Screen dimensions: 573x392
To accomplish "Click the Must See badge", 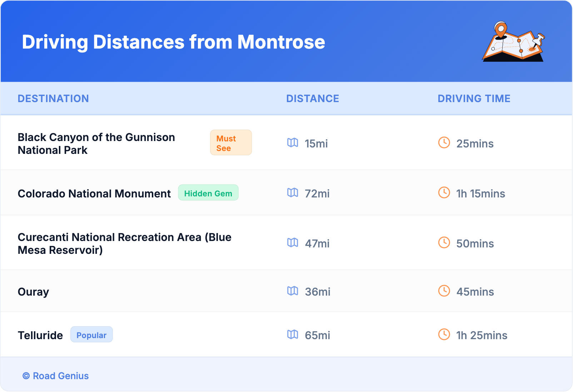I will point(231,143).
